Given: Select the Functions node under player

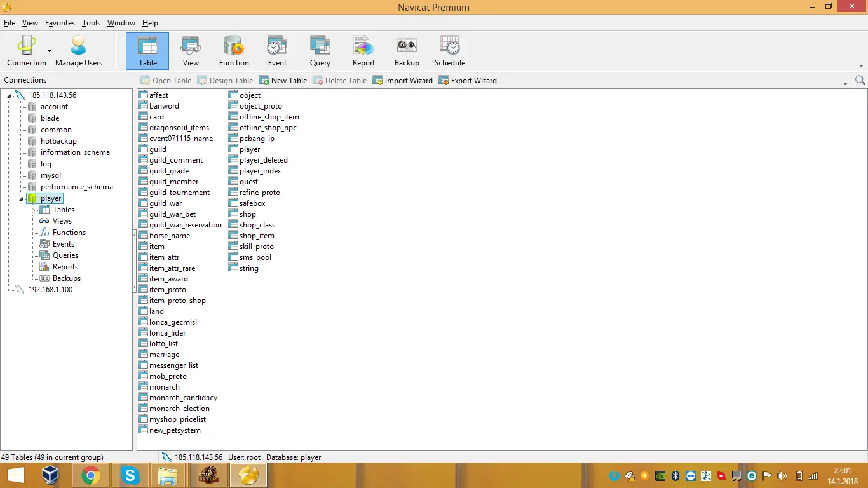Looking at the screenshot, I should (69, 233).
